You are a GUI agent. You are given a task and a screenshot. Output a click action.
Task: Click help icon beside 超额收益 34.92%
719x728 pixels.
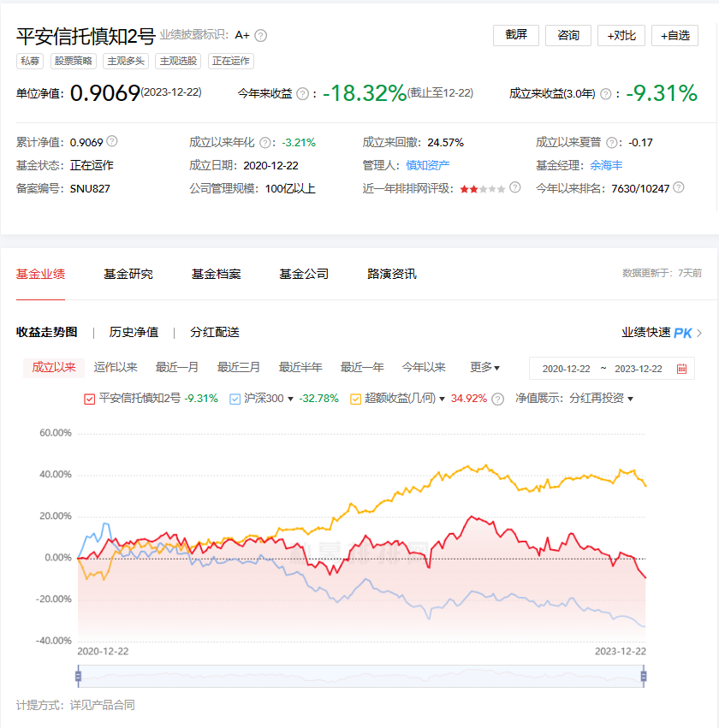tap(497, 400)
